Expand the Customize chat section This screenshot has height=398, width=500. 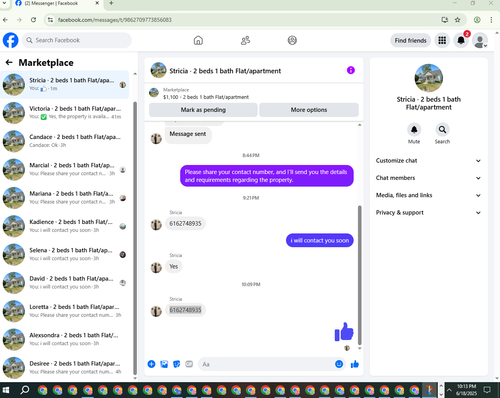[x=428, y=161]
